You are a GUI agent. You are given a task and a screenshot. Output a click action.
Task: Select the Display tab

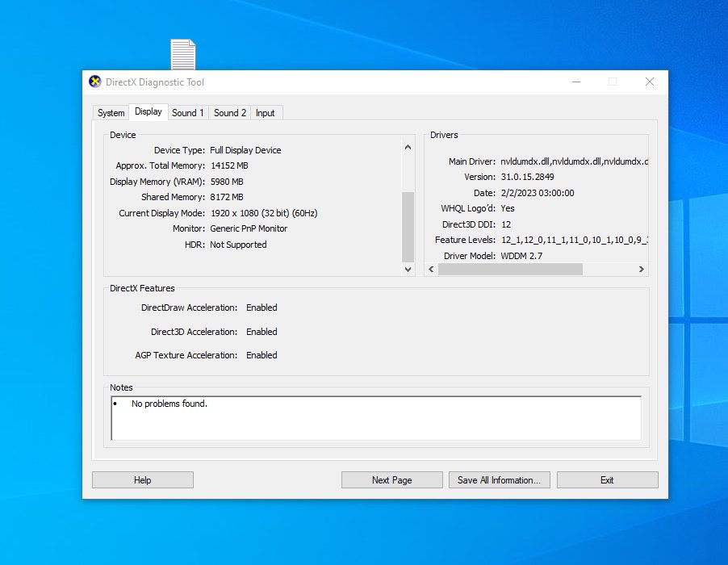point(149,111)
